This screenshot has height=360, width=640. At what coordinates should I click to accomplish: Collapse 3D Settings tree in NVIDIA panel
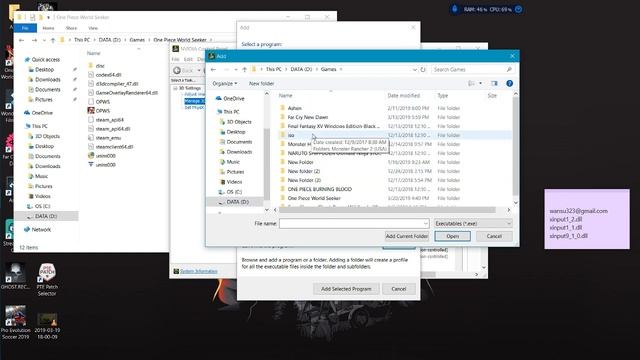(175, 88)
